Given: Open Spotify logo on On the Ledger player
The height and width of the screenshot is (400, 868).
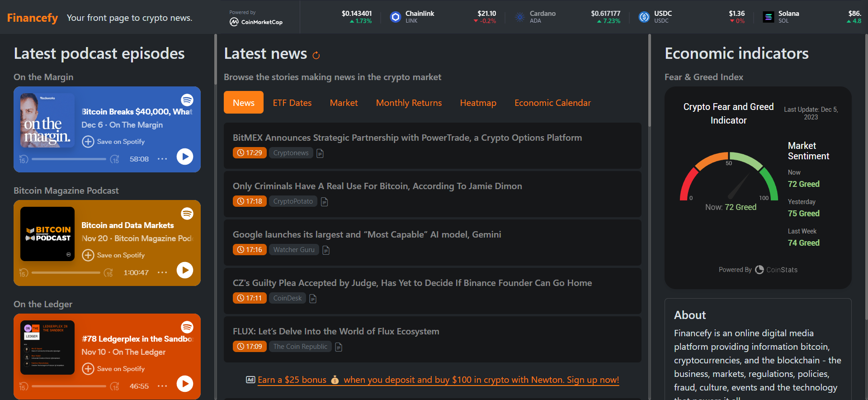Looking at the screenshot, I should pyautogui.click(x=187, y=327).
